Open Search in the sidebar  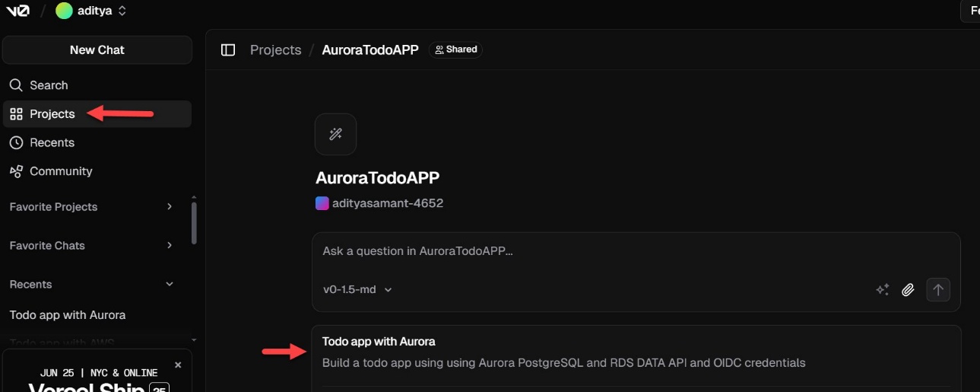coord(97,85)
